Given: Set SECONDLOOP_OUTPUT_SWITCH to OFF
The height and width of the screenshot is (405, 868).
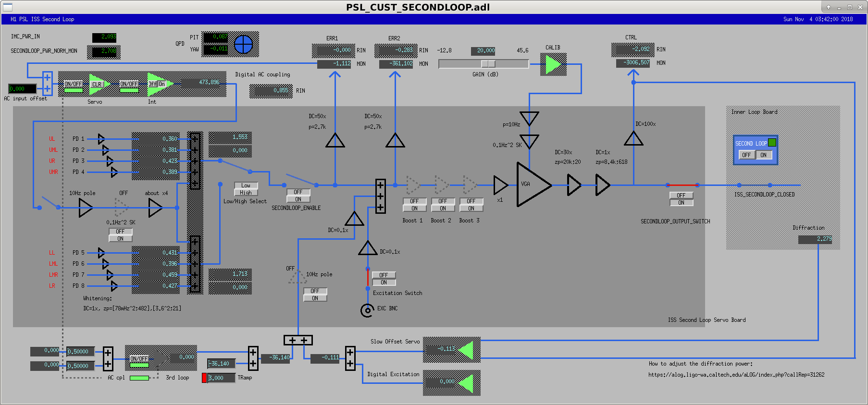Looking at the screenshot, I should click(x=681, y=196).
